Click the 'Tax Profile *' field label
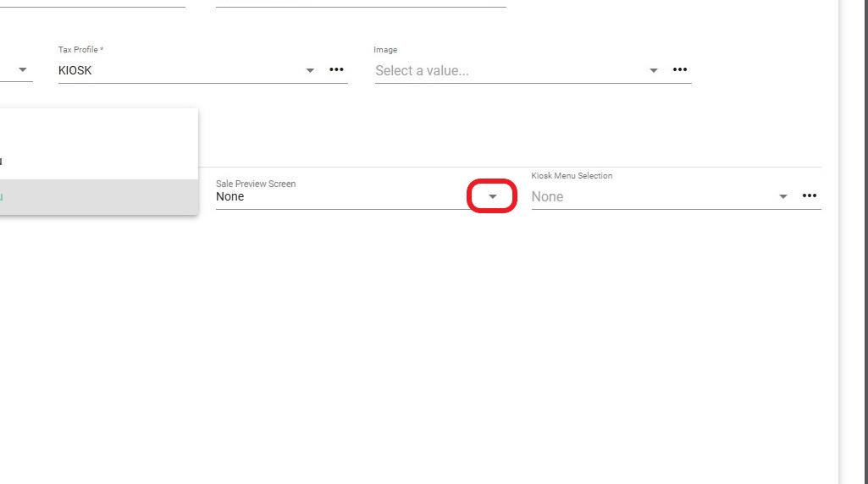This screenshot has width=868, height=484. coord(80,50)
